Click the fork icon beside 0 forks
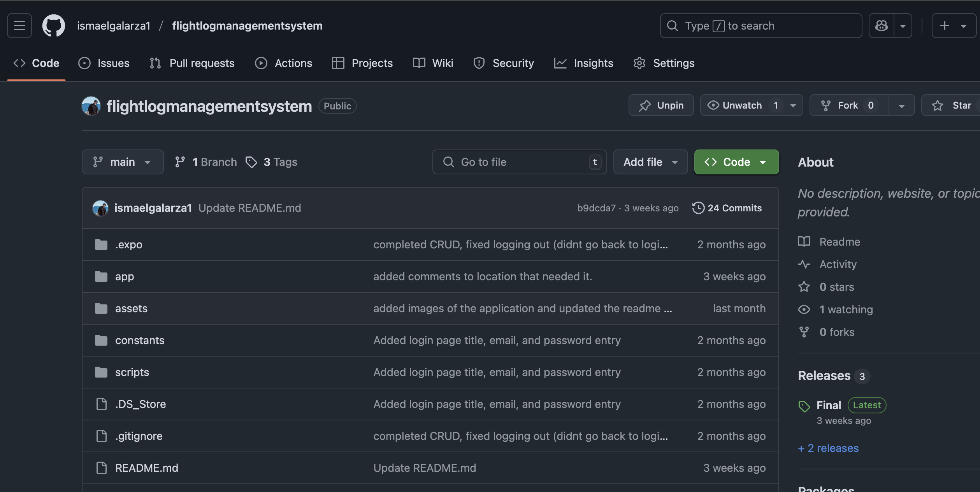The image size is (980, 492). (804, 332)
